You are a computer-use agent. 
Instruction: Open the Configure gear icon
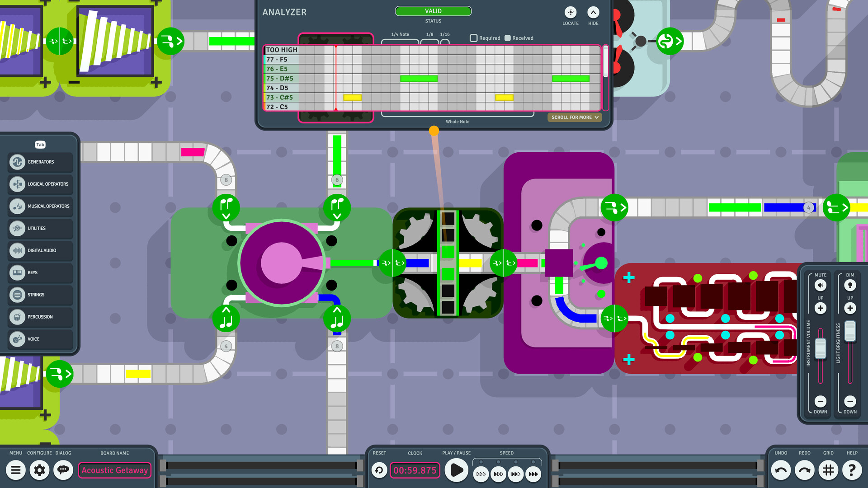tap(39, 470)
